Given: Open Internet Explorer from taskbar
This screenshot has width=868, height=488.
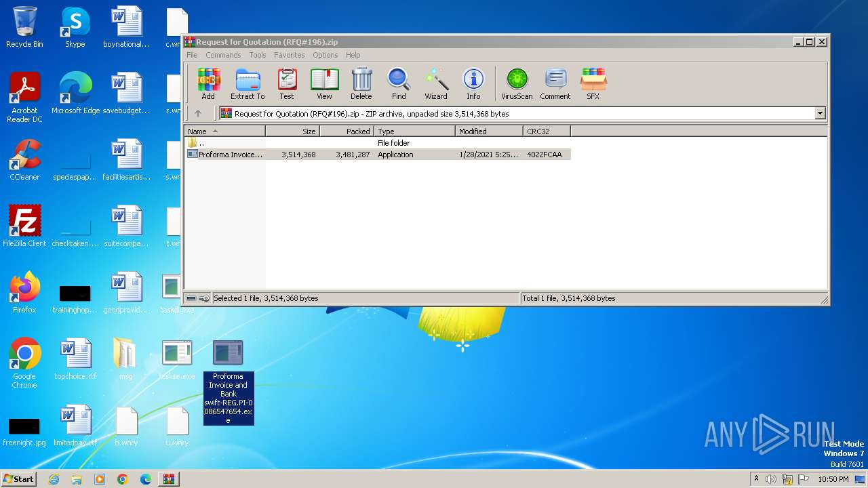Looking at the screenshot, I should click(54, 479).
